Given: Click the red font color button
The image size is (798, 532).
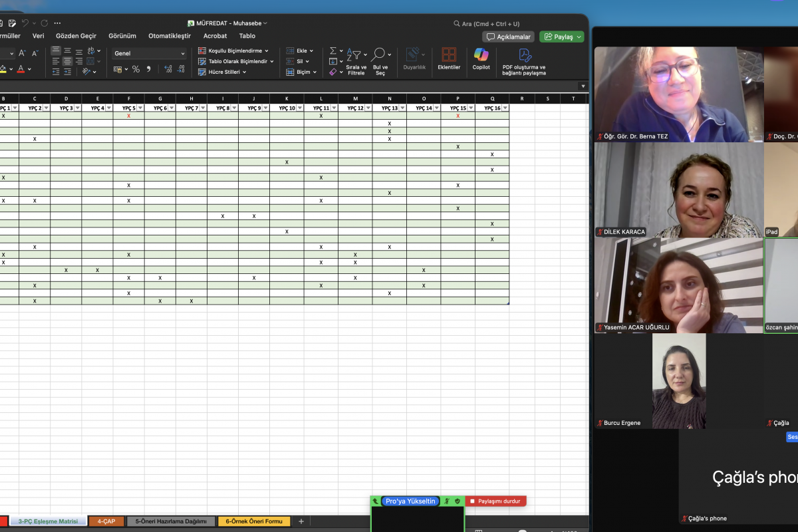Looking at the screenshot, I should (21, 69).
